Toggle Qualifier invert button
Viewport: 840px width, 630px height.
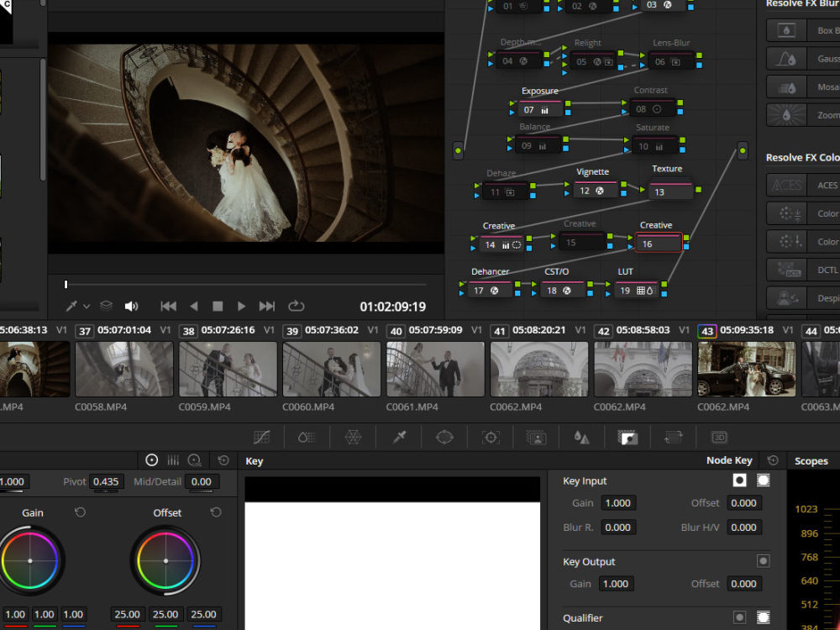click(763, 617)
